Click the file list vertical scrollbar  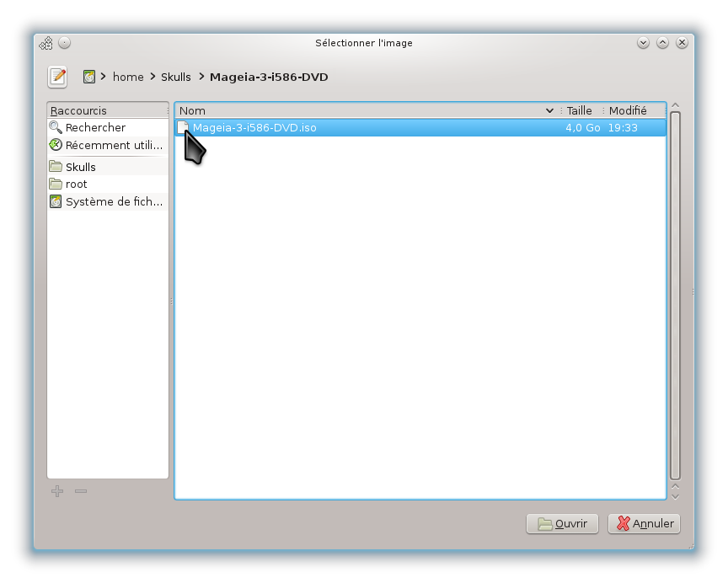tap(676, 296)
